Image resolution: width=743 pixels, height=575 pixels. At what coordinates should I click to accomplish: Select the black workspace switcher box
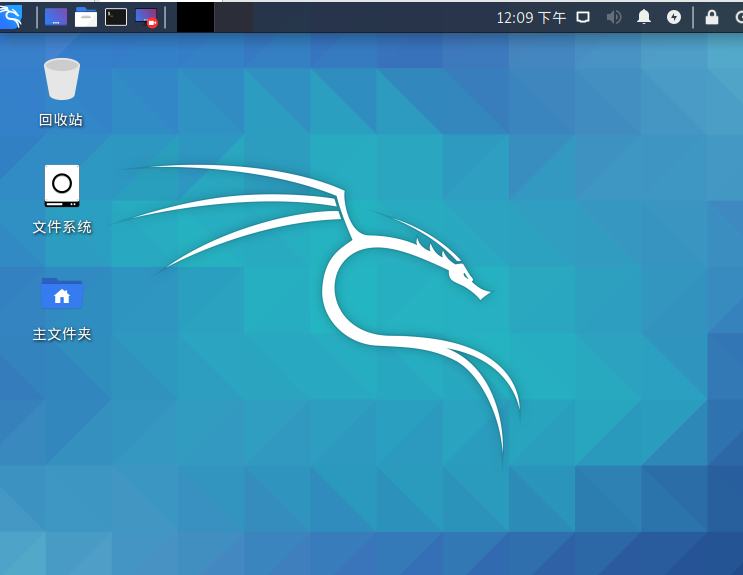coord(195,18)
